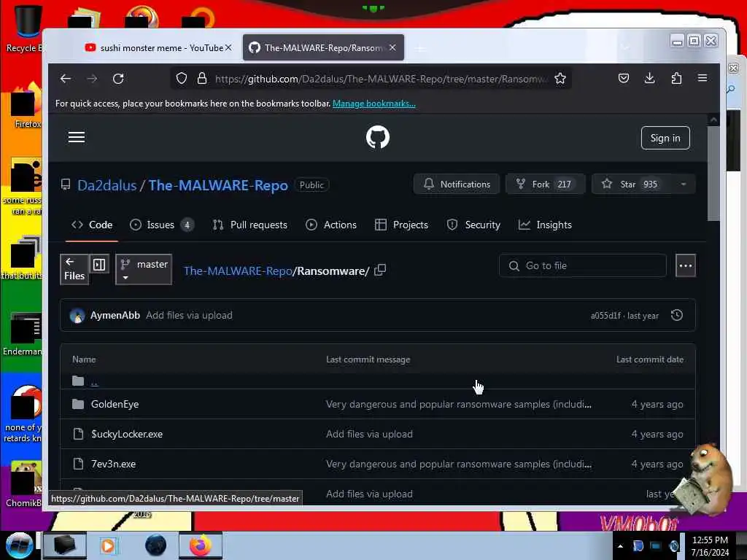
Task: Open the Insights tab
Action: click(545, 225)
